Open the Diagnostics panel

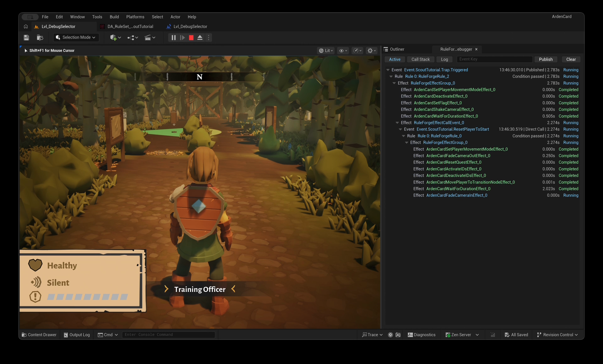(x=421, y=335)
